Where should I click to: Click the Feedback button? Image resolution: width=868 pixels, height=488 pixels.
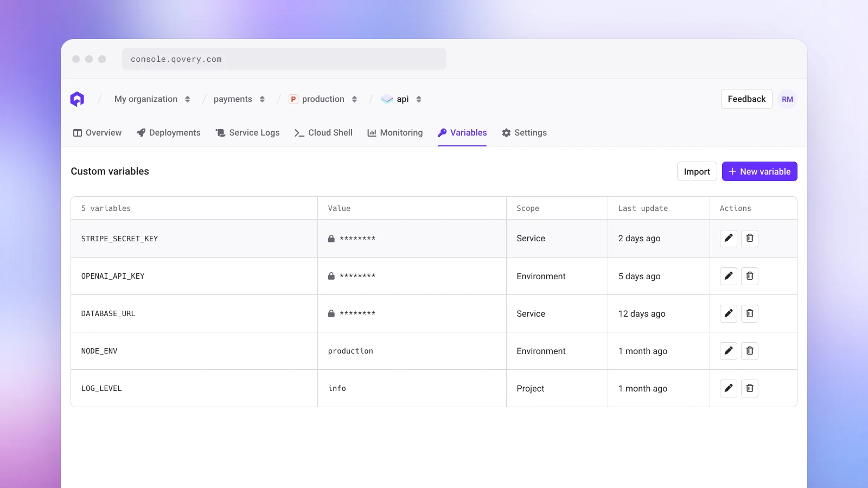(746, 99)
